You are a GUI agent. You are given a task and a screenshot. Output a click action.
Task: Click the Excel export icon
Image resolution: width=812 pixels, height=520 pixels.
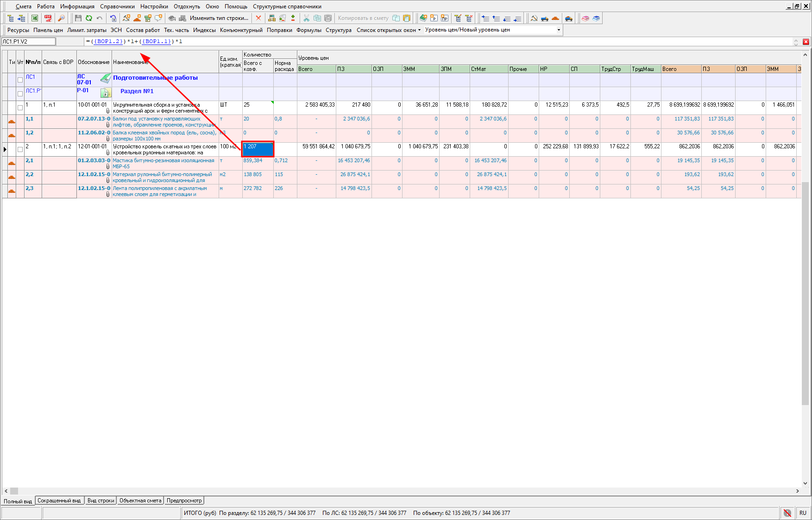pyautogui.click(x=35, y=18)
